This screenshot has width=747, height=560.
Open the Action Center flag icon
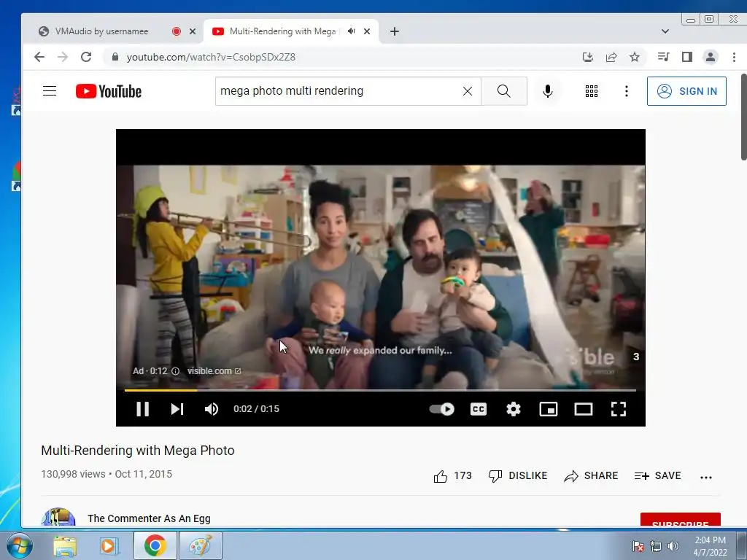pyautogui.click(x=638, y=546)
